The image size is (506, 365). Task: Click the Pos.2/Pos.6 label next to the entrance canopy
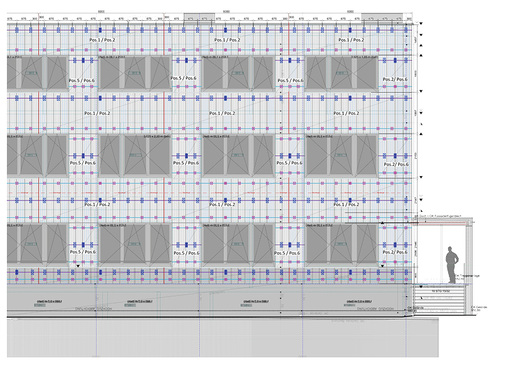click(395, 252)
